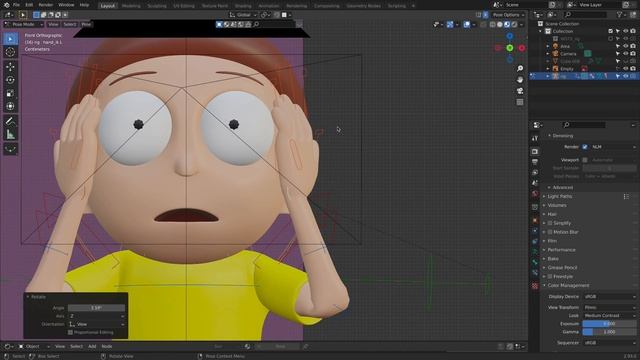640x360 pixels.
Task: Select the Select Box tool in toolbar
Action: point(10,39)
